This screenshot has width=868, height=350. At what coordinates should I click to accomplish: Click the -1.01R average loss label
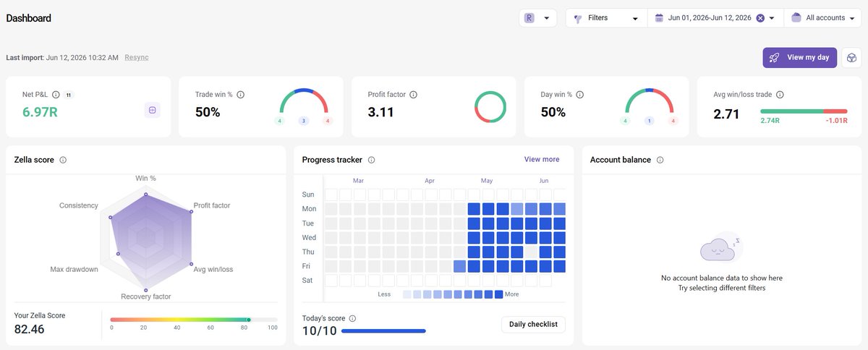pos(836,121)
